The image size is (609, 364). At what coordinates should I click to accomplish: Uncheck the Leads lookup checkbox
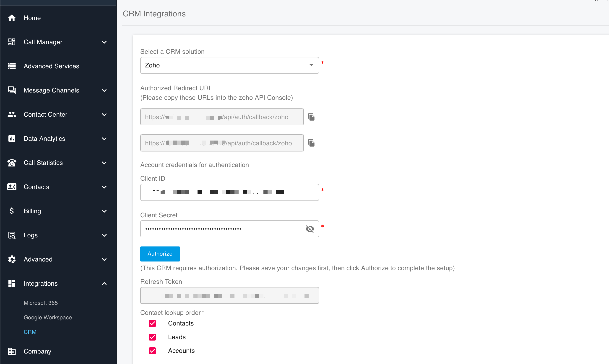pos(152,337)
